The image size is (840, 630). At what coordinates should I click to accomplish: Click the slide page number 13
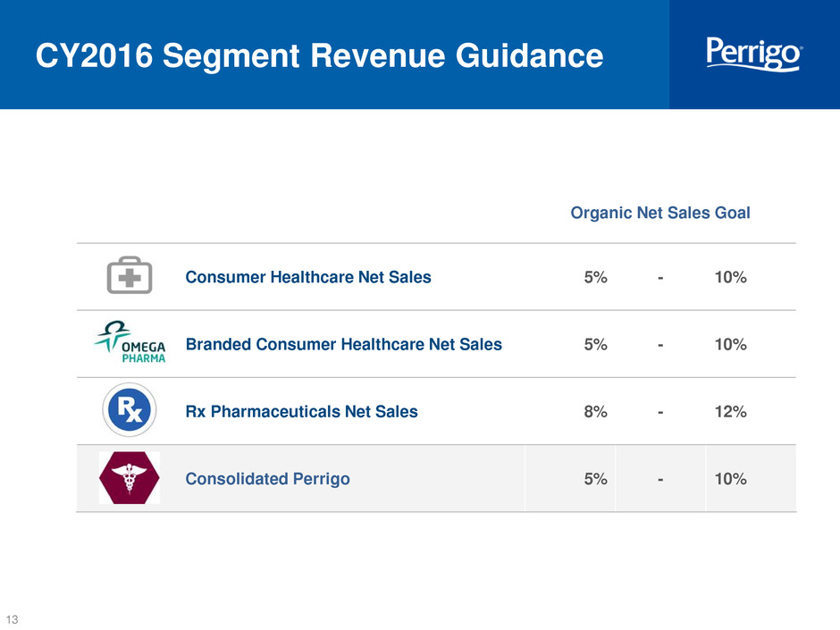point(12,619)
